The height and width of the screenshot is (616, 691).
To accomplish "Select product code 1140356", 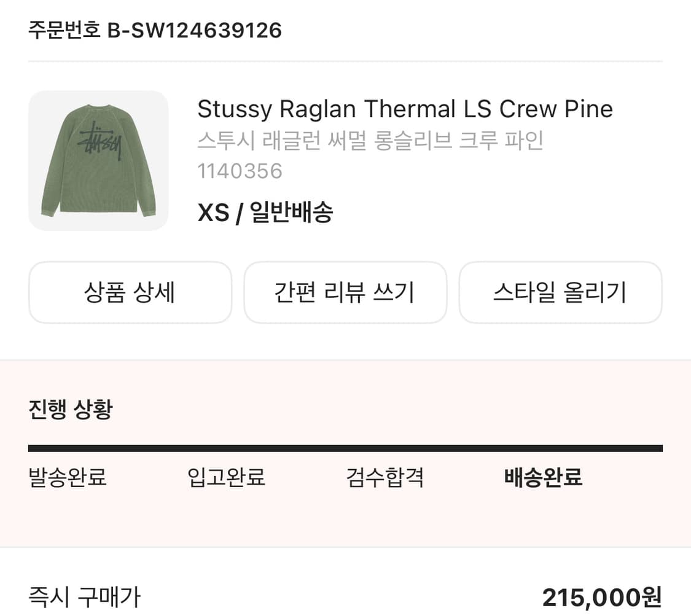I will [x=240, y=172].
